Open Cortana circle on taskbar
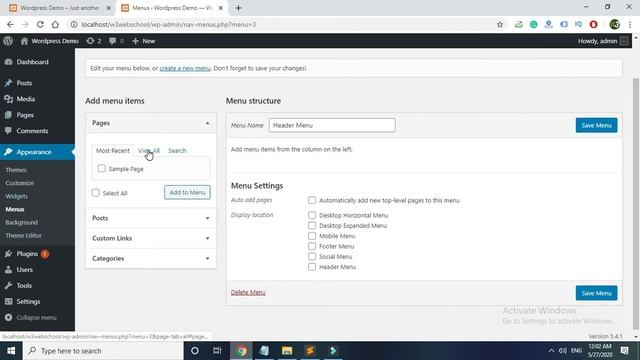640x360 pixels. [195, 351]
